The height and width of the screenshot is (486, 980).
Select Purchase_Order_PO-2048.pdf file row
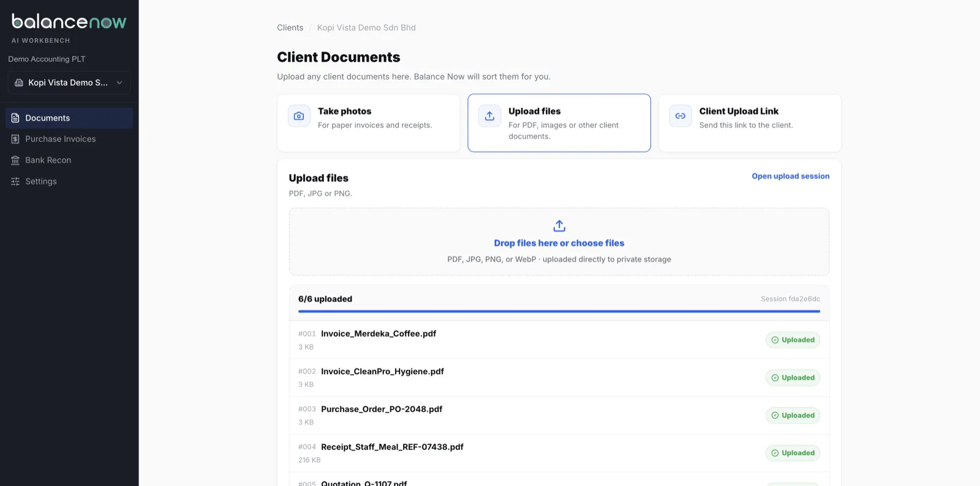coord(559,416)
